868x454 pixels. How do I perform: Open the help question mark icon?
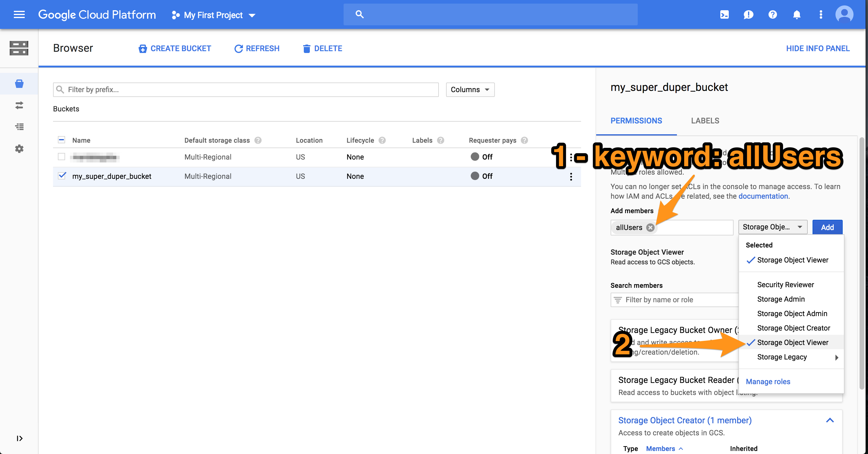(x=773, y=14)
